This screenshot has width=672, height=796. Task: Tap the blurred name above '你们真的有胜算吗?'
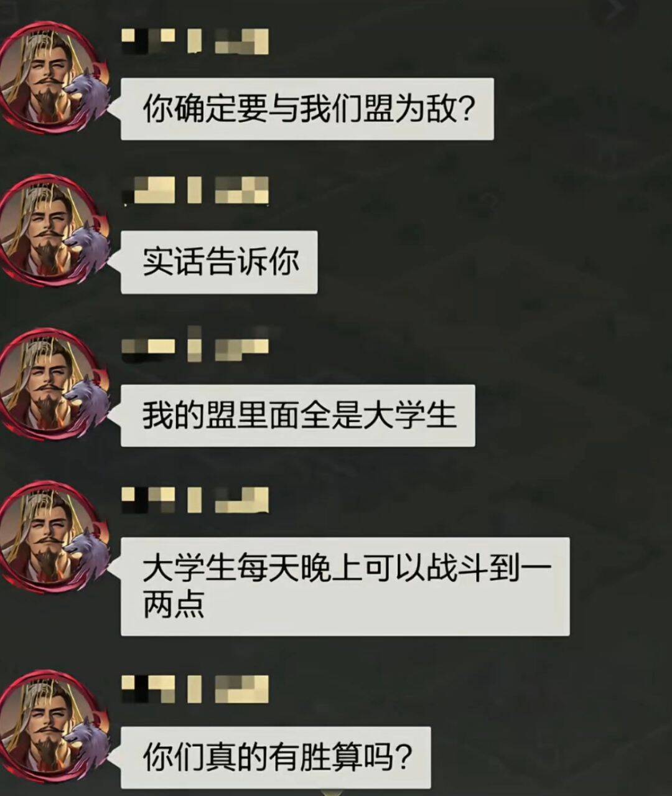pyautogui.click(x=195, y=689)
